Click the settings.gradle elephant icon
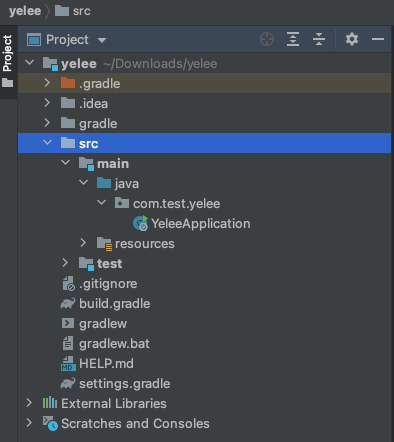This screenshot has width=394, height=442. tap(68, 383)
